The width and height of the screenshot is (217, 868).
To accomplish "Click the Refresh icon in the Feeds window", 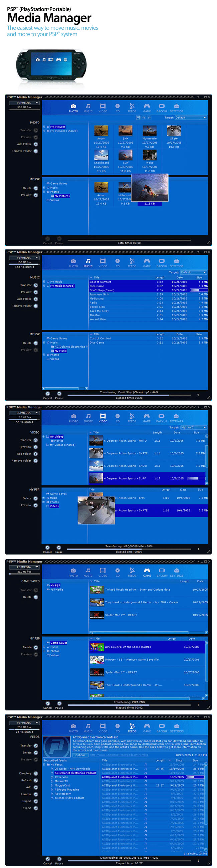I will pos(36,781).
